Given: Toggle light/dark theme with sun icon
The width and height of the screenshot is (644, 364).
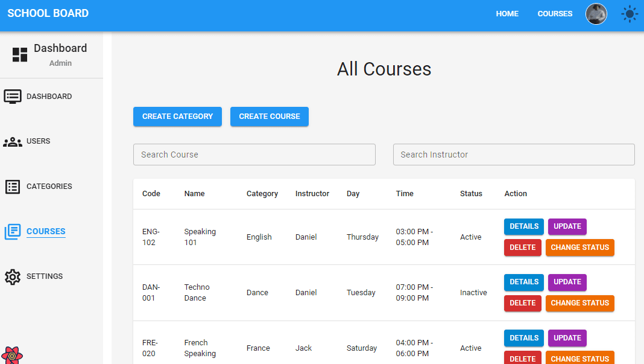Looking at the screenshot, I should click(630, 14).
